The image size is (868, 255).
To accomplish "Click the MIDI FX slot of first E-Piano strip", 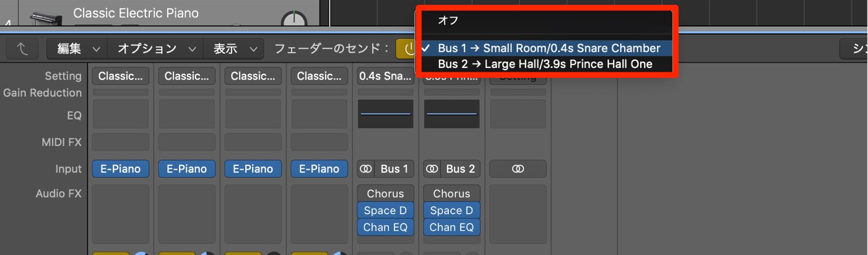I will pos(121,142).
